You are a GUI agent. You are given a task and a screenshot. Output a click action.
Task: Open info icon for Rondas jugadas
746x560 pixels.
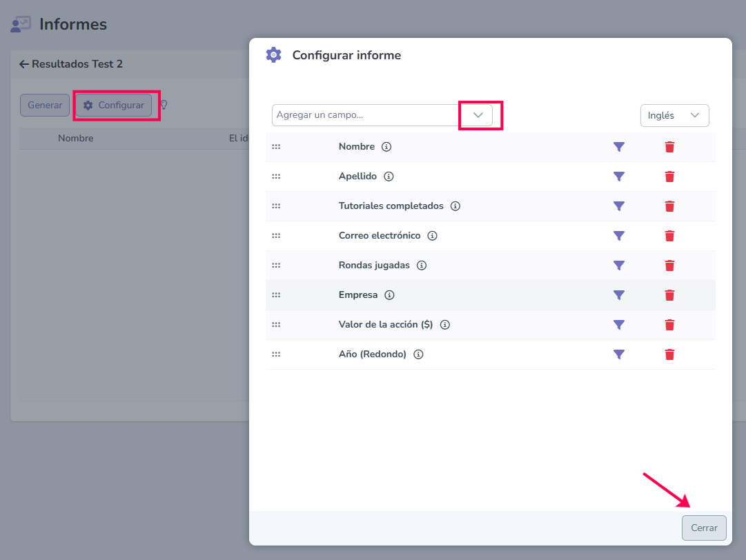(x=422, y=266)
